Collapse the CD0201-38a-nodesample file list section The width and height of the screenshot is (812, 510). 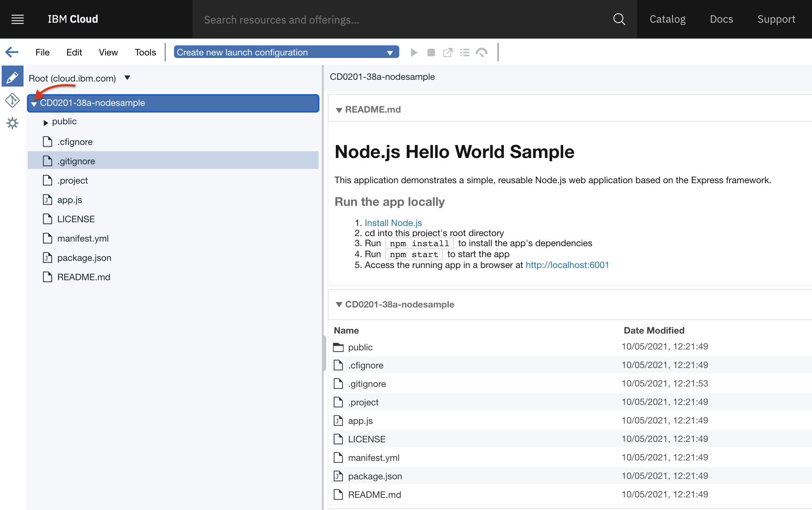tap(339, 305)
